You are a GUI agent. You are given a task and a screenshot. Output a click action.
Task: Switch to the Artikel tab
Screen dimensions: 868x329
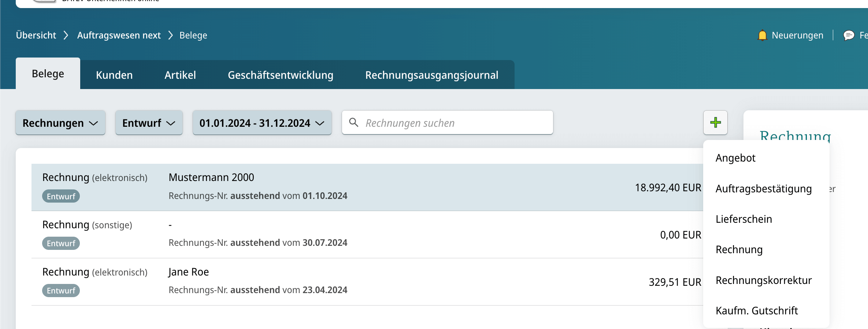180,75
